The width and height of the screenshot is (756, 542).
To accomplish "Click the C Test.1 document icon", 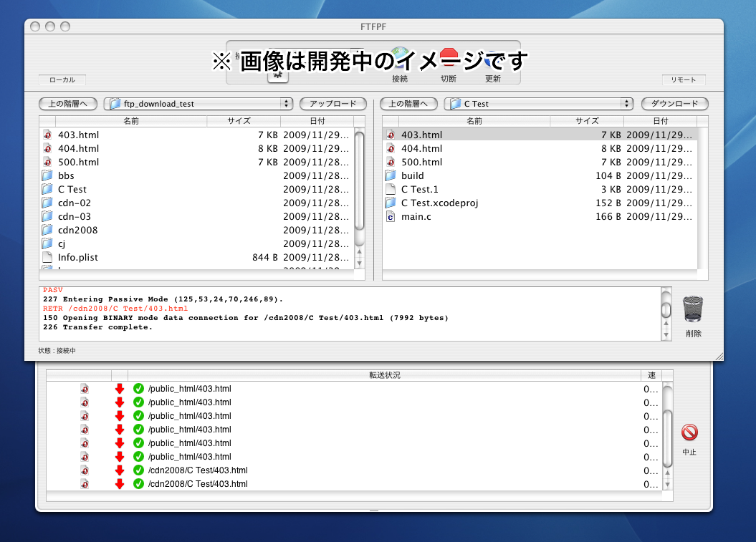I will coord(391,189).
